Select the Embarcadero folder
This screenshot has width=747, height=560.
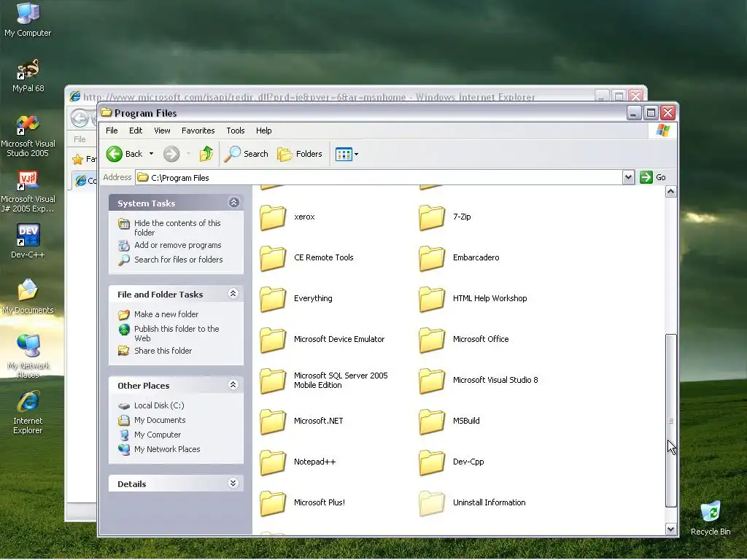point(460,258)
